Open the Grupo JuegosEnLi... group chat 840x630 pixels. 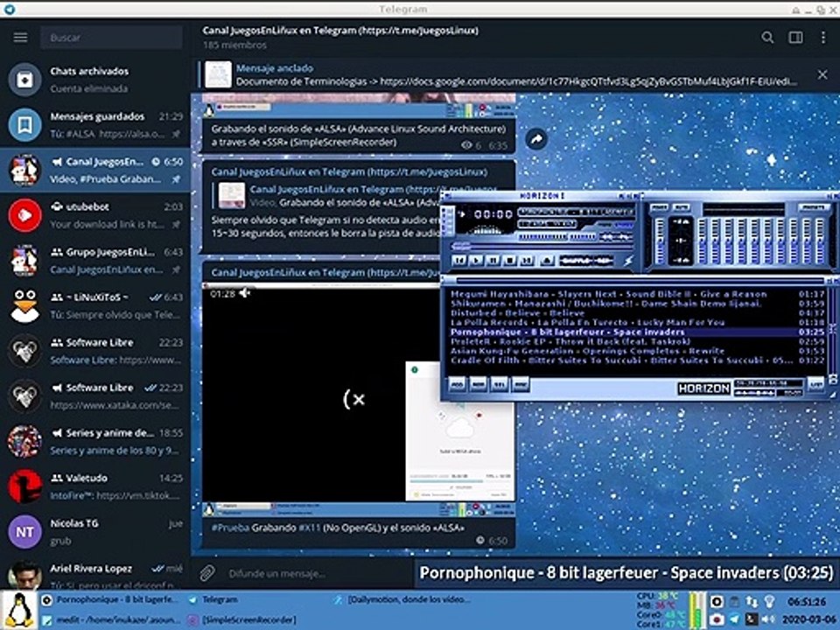coord(95,261)
